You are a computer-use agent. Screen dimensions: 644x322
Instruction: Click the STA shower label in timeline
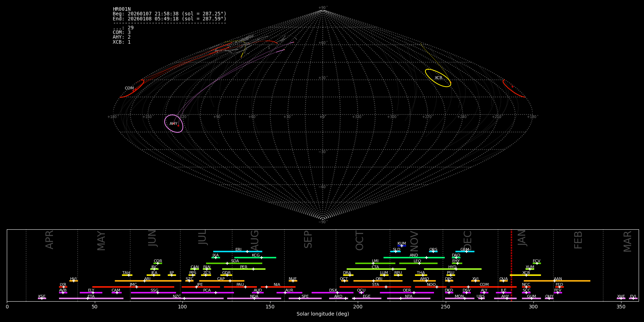[375, 285]
